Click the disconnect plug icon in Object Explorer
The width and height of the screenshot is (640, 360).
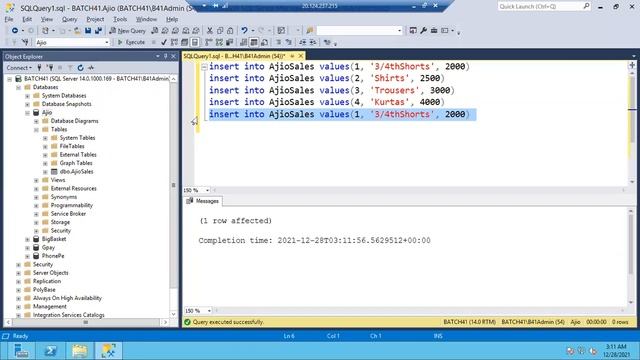click(50, 68)
